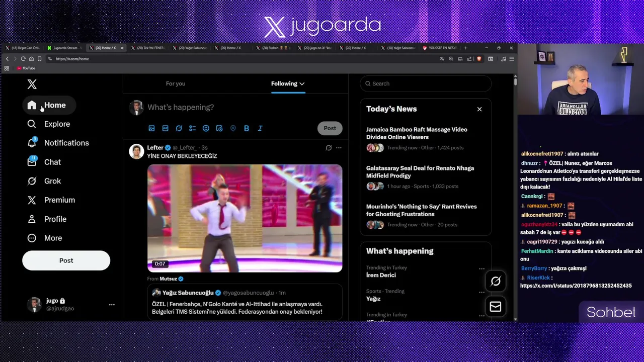
Task: Click the X search box
Action: (426, 83)
